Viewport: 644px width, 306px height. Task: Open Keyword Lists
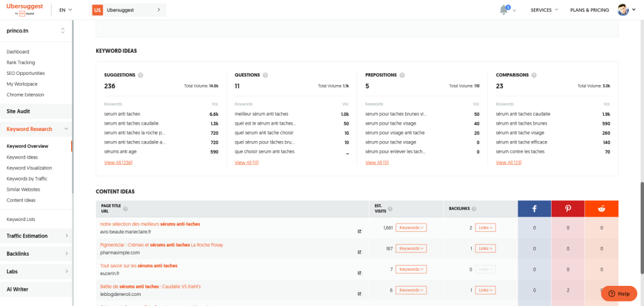pos(21,219)
